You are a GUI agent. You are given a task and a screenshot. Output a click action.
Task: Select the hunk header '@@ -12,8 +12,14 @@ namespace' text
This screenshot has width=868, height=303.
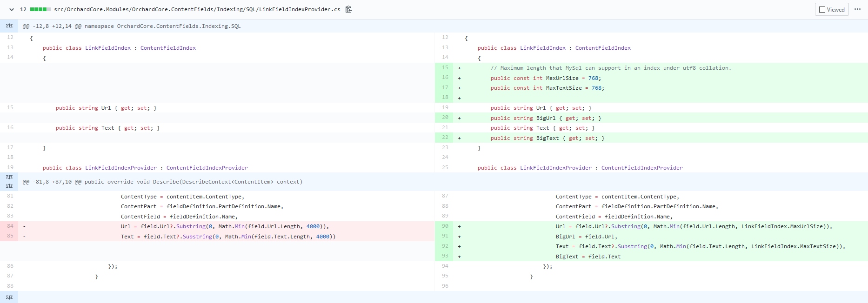click(132, 26)
